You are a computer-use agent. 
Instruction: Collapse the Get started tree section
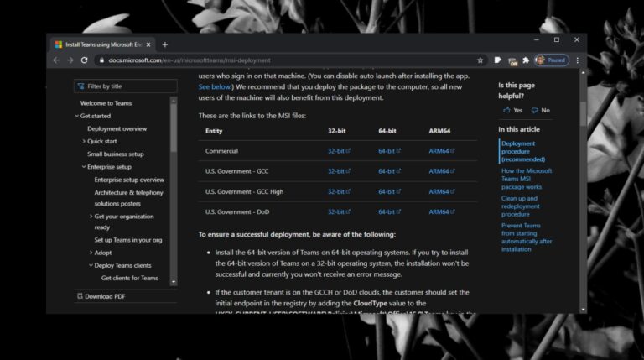pos(76,116)
